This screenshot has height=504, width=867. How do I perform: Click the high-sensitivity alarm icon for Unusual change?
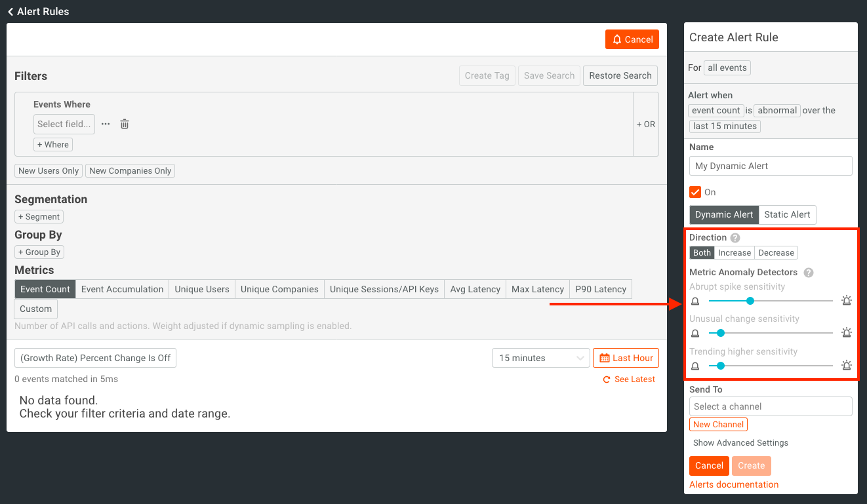pyautogui.click(x=847, y=333)
